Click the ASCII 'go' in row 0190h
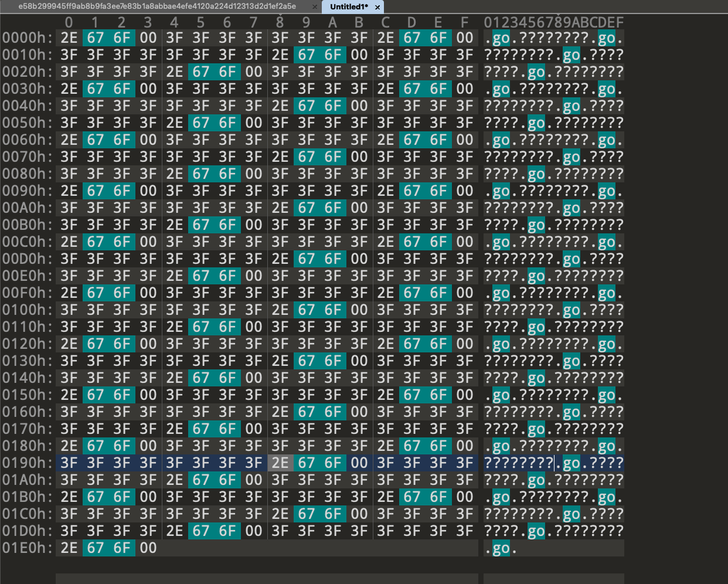728x584 pixels. [x=571, y=464]
